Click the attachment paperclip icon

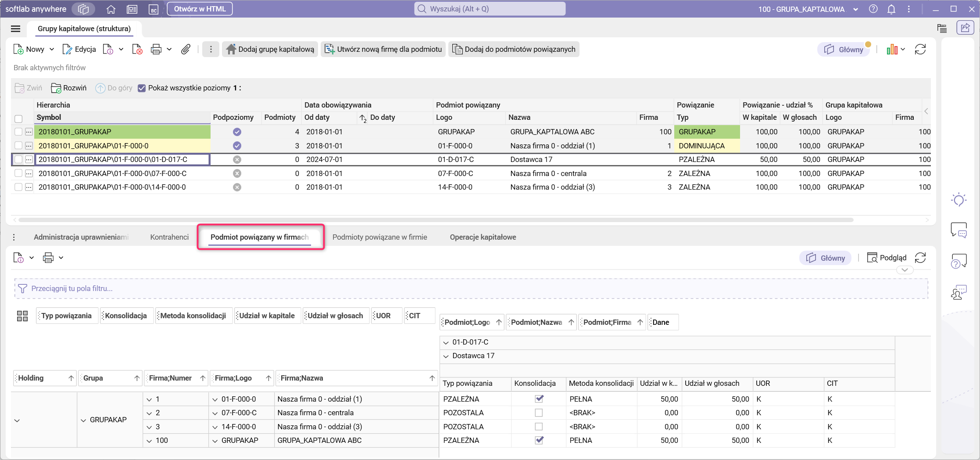coord(186,49)
